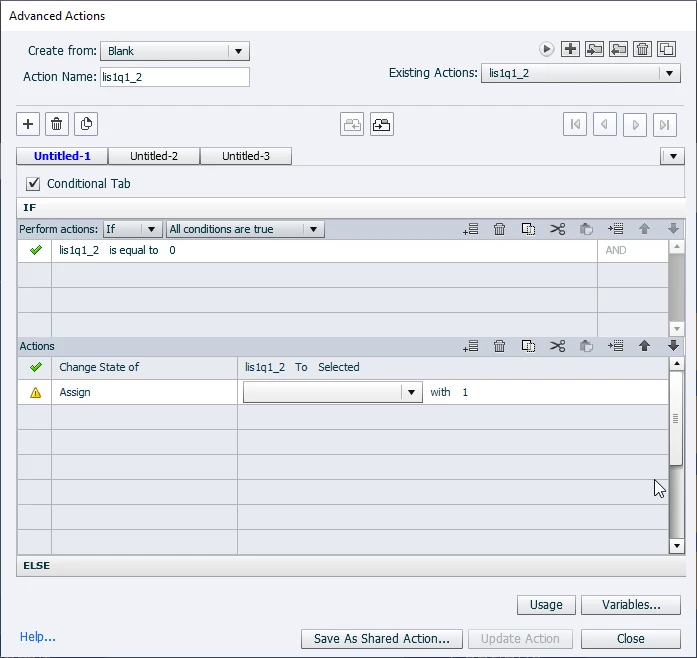The image size is (697, 658).
Task: Create a new action with top-right plus icon
Action: coord(570,49)
